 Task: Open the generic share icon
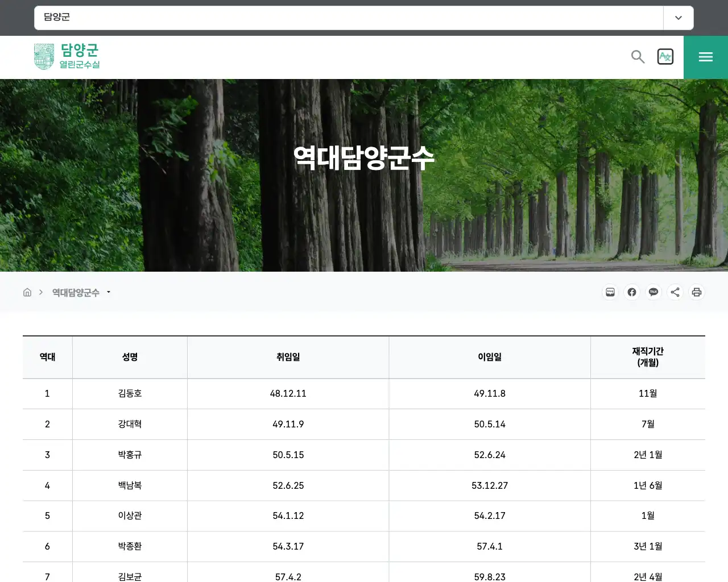point(675,292)
